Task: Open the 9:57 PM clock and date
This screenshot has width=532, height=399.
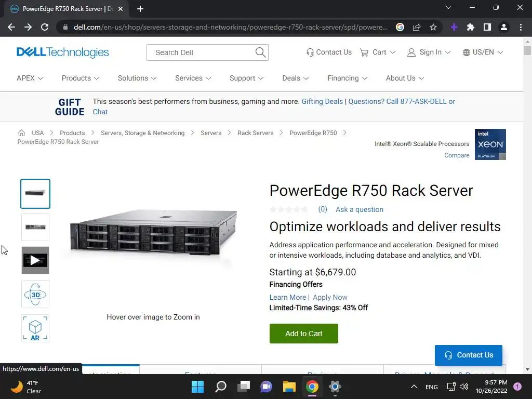Action: click(x=491, y=387)
